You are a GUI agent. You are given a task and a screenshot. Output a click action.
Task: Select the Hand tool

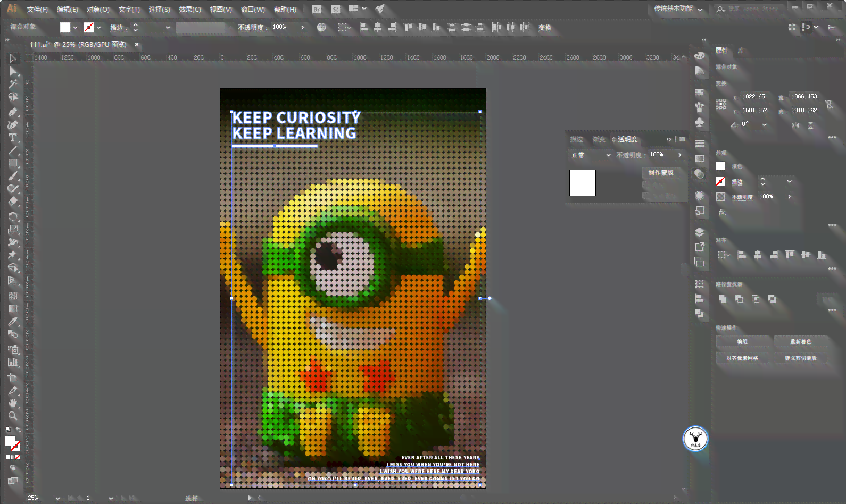(13, 403)
